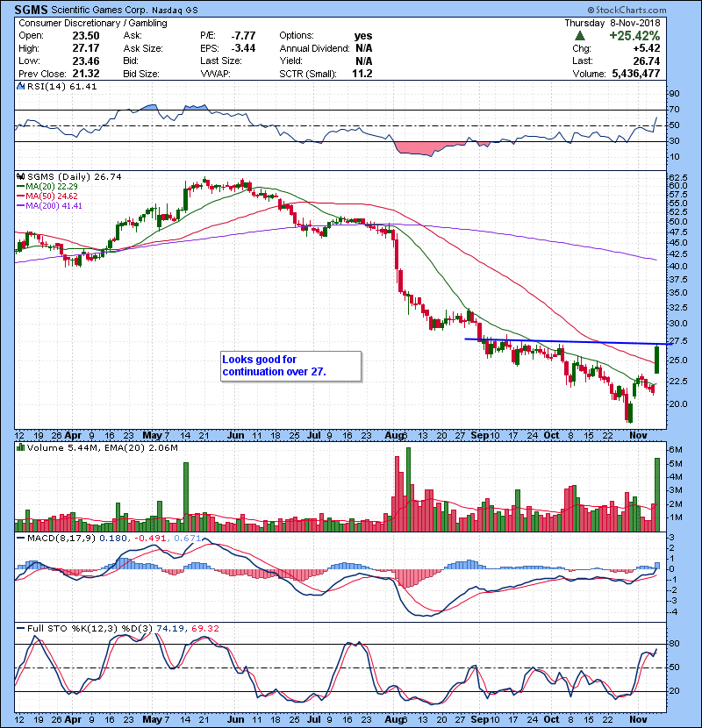Click the tallest green volume bar in August

(408, 489)
